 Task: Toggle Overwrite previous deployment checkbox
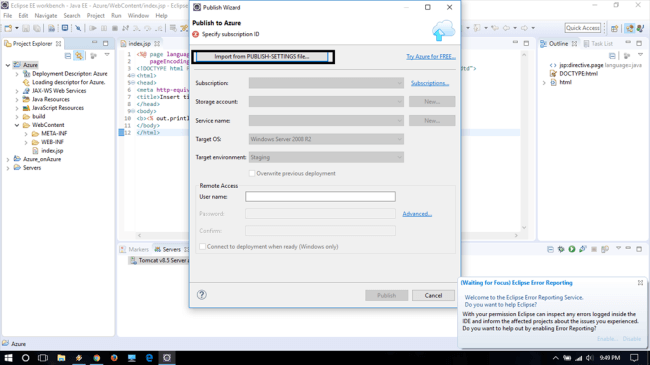tap(252, 173)
